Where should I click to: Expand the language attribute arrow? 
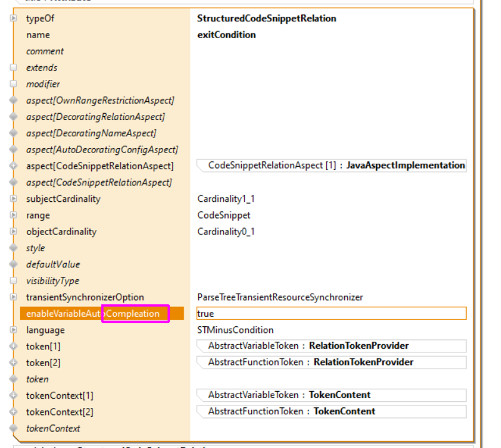(x=13, y=330)
